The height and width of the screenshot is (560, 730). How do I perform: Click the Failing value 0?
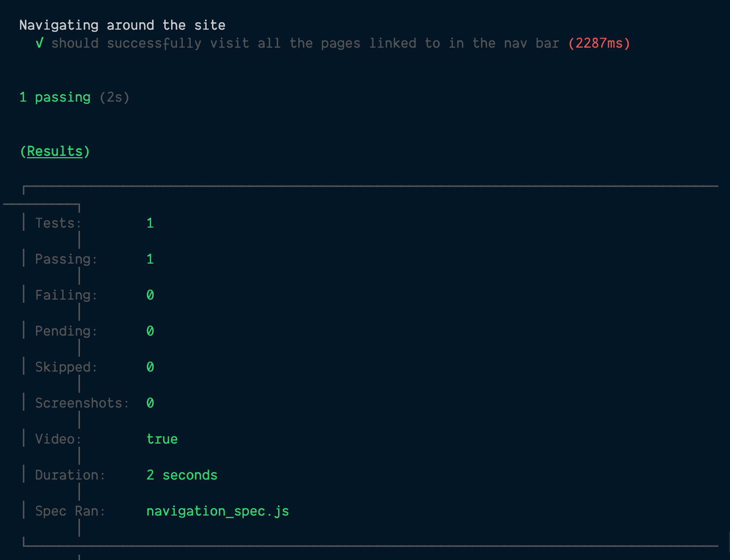150,295
